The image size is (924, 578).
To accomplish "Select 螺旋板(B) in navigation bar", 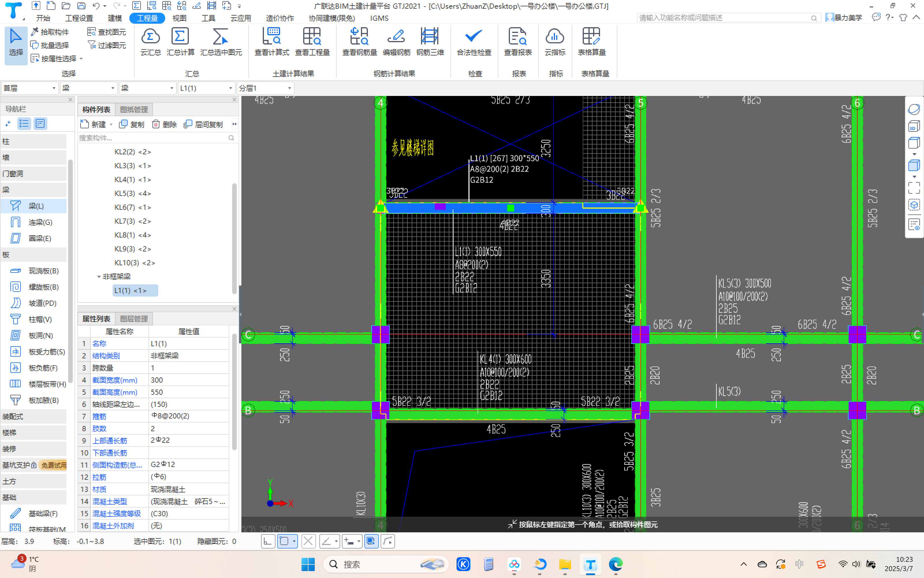I will (x=33, y=287).
